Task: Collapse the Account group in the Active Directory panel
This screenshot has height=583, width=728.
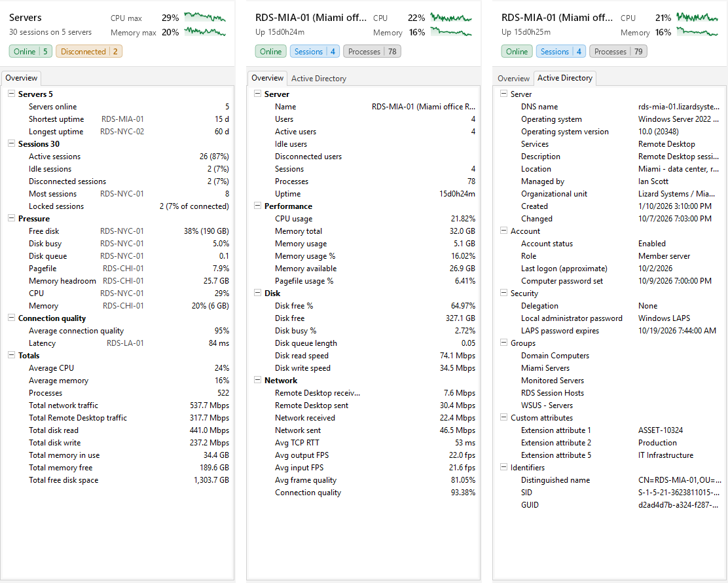Action: (x=503, y=231)
